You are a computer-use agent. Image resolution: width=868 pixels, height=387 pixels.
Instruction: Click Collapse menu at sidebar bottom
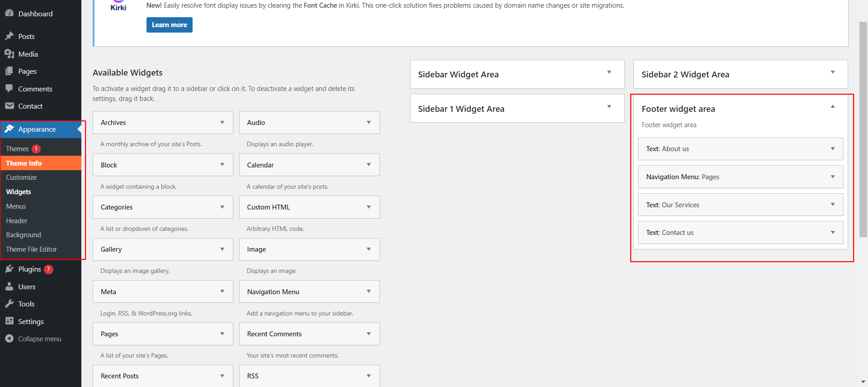click(39, 339)
